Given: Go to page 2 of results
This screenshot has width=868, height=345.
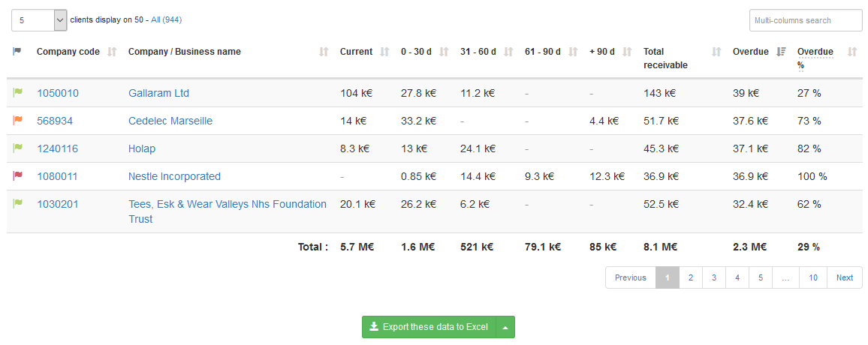Looking at the screenshot, I should [690, 277].
